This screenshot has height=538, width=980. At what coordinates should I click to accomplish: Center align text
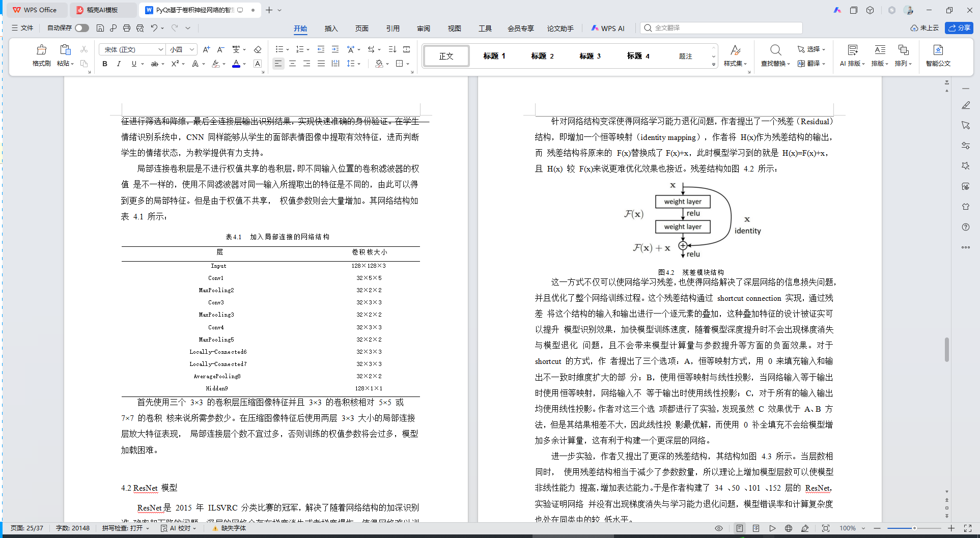(x=292, y=64)
